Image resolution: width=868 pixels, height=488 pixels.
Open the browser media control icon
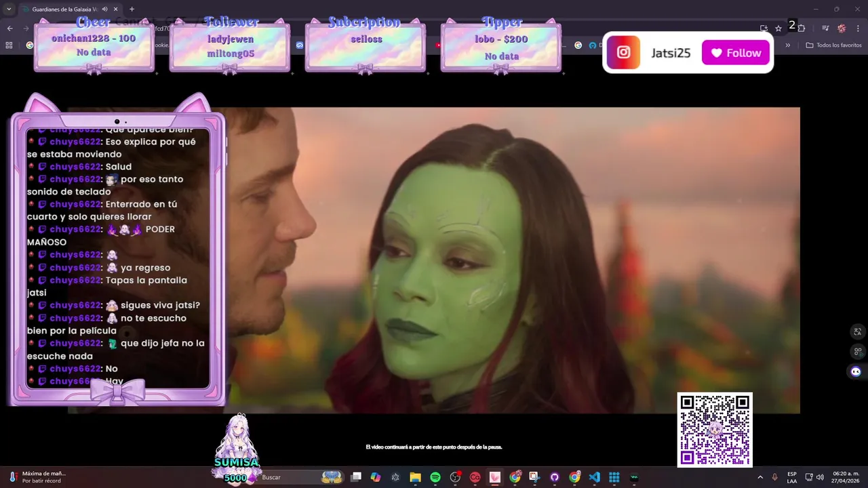(825, 28)
